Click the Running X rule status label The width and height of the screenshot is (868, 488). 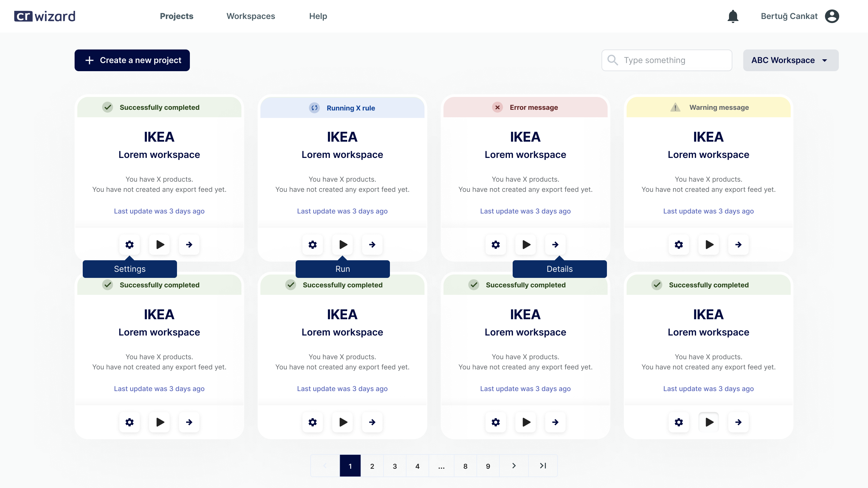coord(351,108)
